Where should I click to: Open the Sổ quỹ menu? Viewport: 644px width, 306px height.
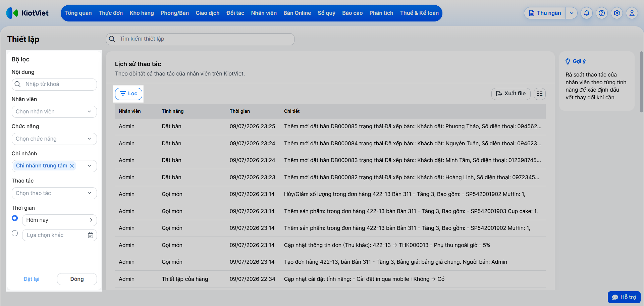327,13
